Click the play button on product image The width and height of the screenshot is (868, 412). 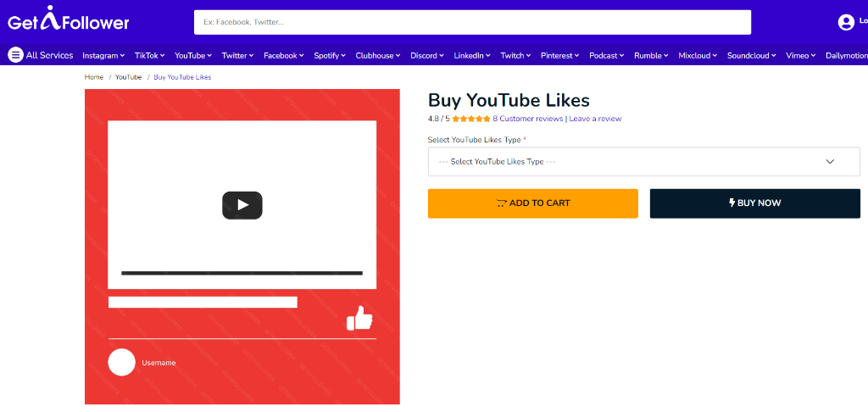tap(242, 205)
